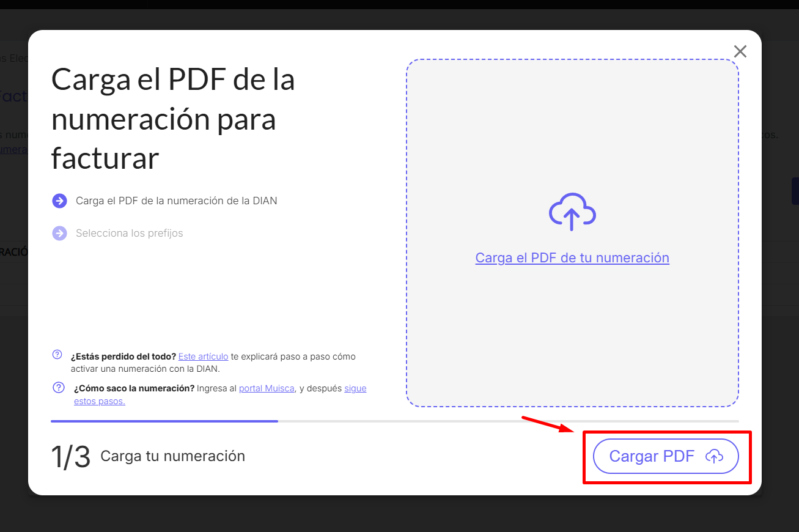Open the 'Este artículo' help link
The image size is (799, 532).
(203, 357)
